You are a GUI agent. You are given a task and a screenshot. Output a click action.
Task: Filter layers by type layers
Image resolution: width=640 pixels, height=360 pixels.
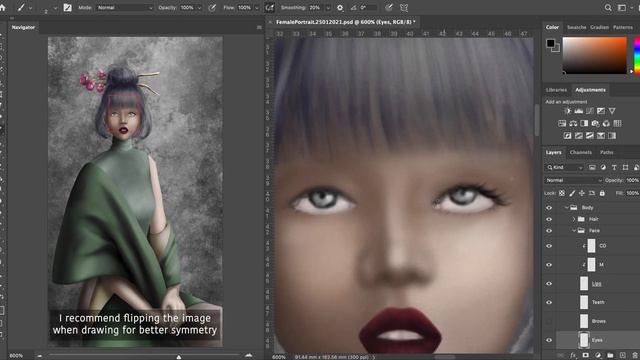click(614, 167)
